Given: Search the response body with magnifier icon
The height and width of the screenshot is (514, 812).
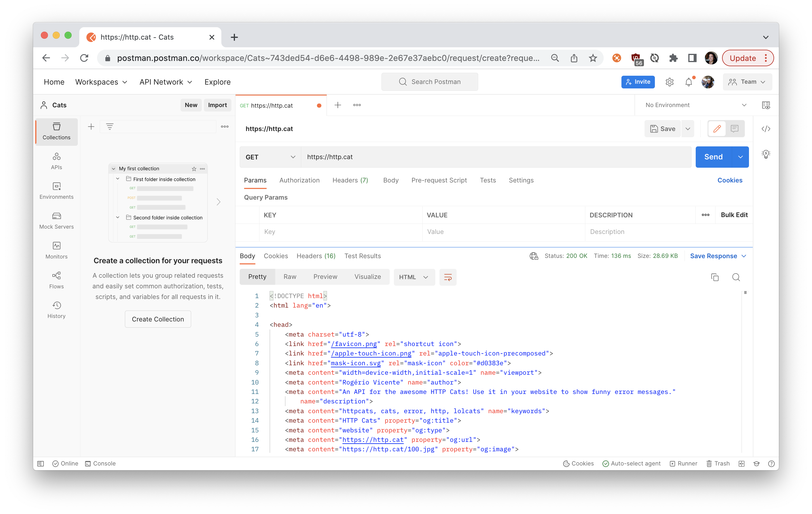Looking at the screenshot, I should click(x=736, y=277).
